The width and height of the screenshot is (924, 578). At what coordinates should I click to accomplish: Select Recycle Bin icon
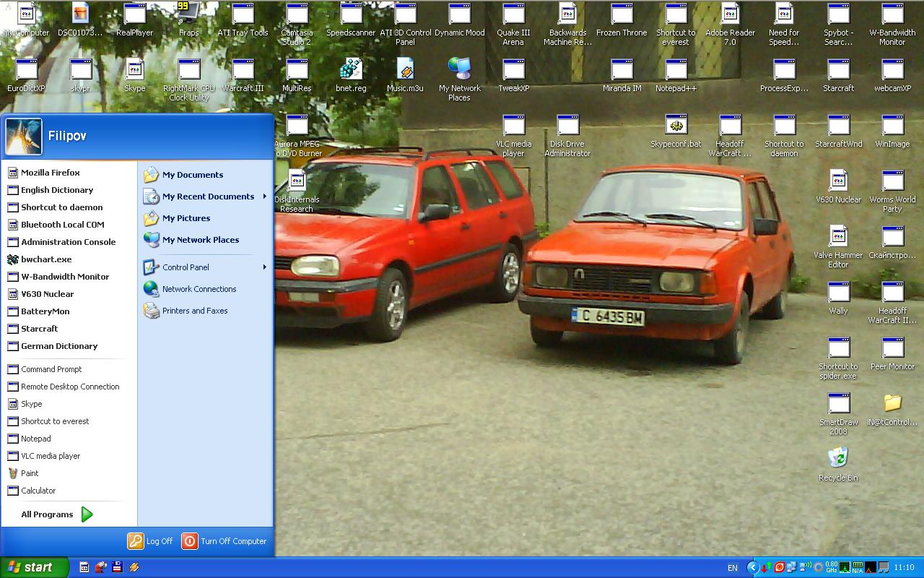839,465
